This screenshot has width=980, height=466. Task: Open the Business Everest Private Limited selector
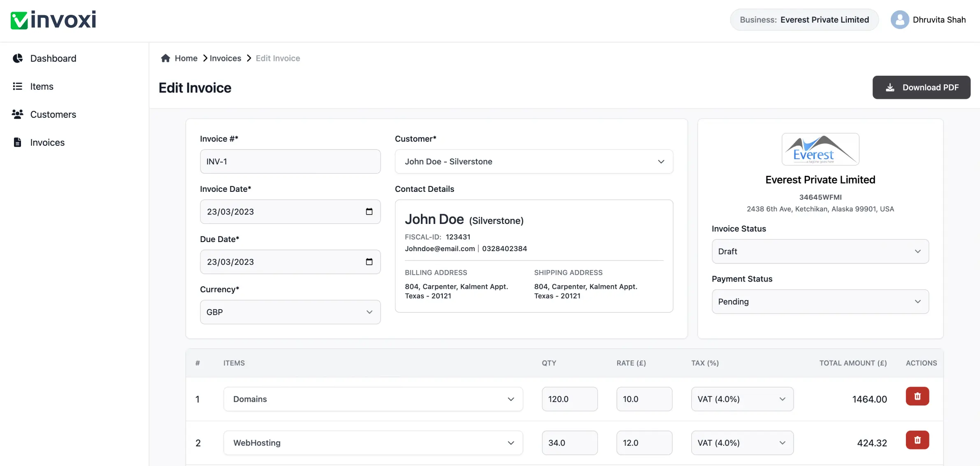click(x=804, y=20)
